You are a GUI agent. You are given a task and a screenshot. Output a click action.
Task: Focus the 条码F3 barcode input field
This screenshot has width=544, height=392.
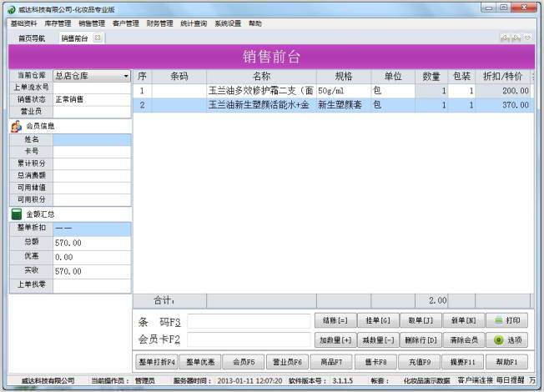pyautogui.click(x=249, y=321)
